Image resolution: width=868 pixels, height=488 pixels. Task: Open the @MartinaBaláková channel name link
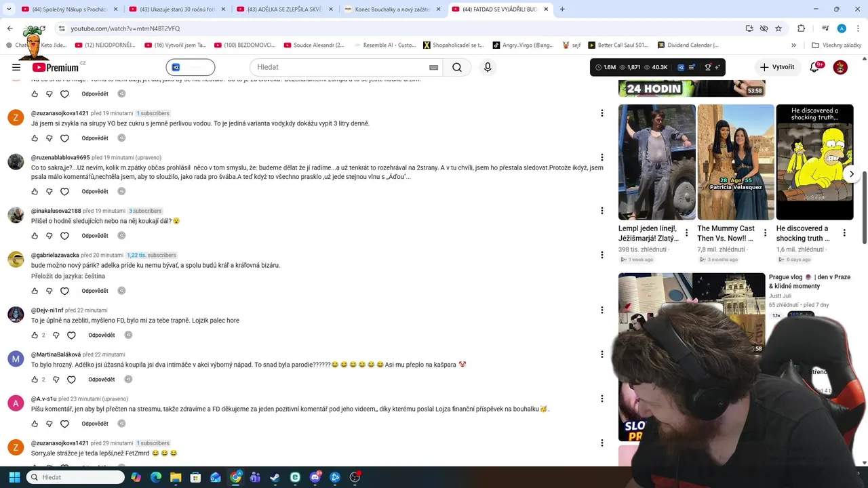click(56, 354)
